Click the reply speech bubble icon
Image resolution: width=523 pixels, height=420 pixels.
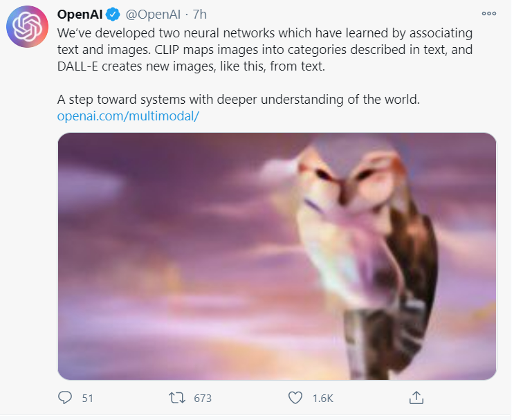[65, 398]
